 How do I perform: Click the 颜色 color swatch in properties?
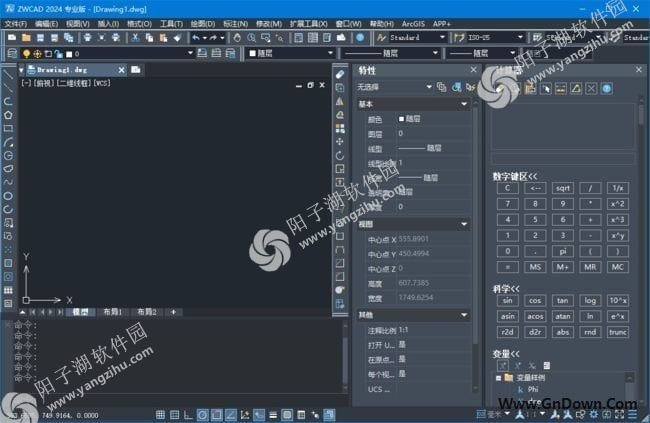tap(401, 119)
